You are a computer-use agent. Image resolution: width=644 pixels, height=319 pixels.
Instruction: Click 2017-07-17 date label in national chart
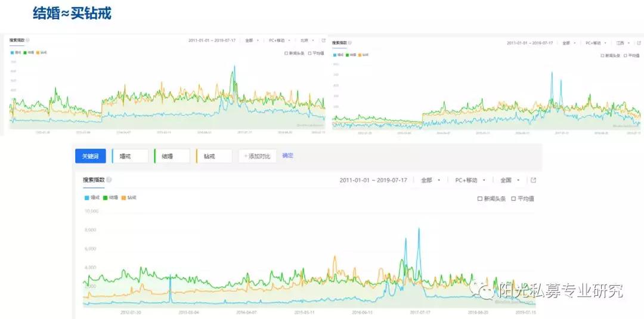(x=419, y=312)
